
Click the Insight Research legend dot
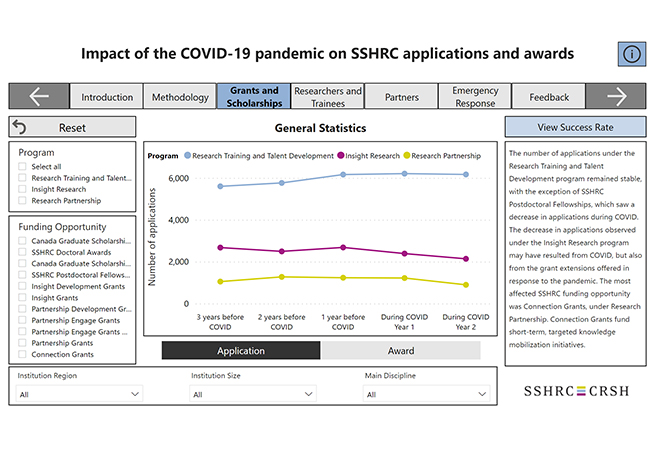[x=341, y=155]
